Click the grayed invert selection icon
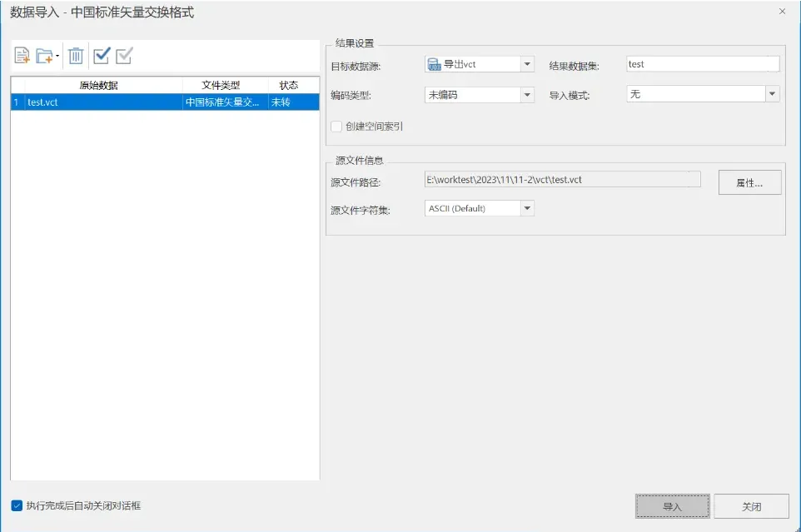 click(124, 57)
